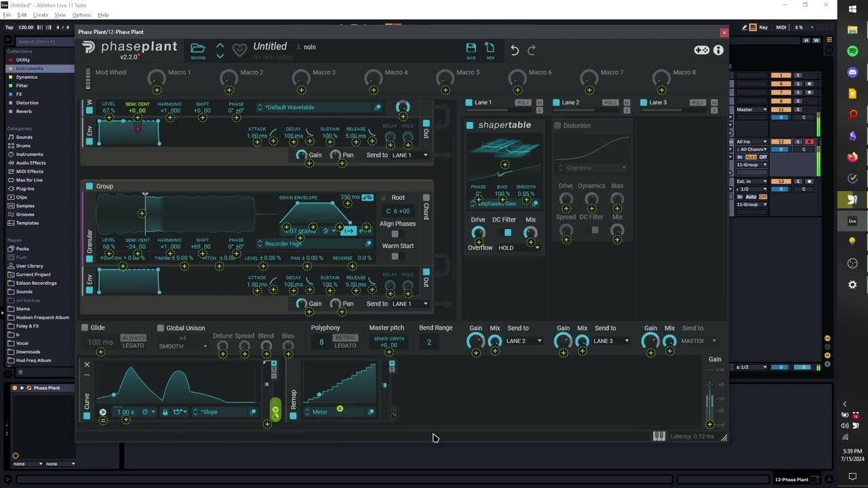Open the Overflow HOLD dropdown
The width and height of the screenshot is (868, 488).
pyautogui.click(x=519, y=248)
